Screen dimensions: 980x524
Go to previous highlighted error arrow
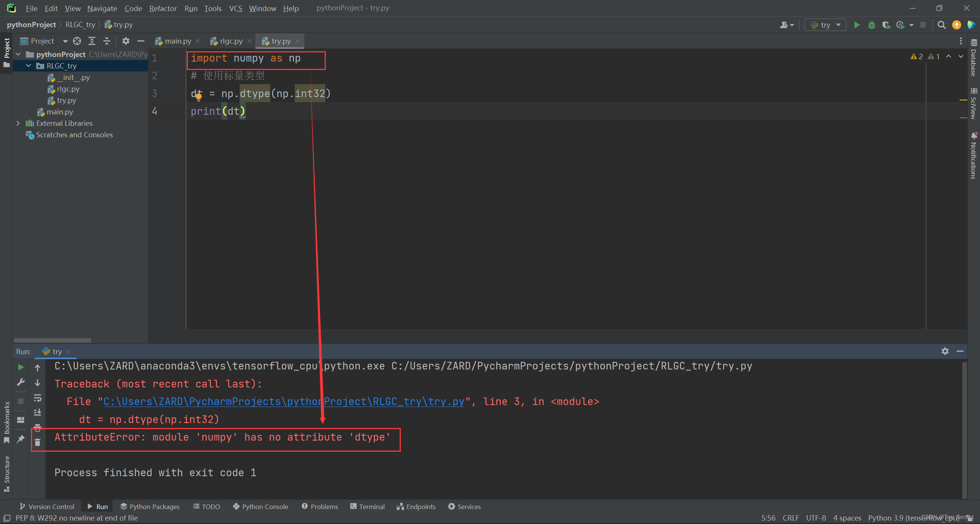click(949, 57)
